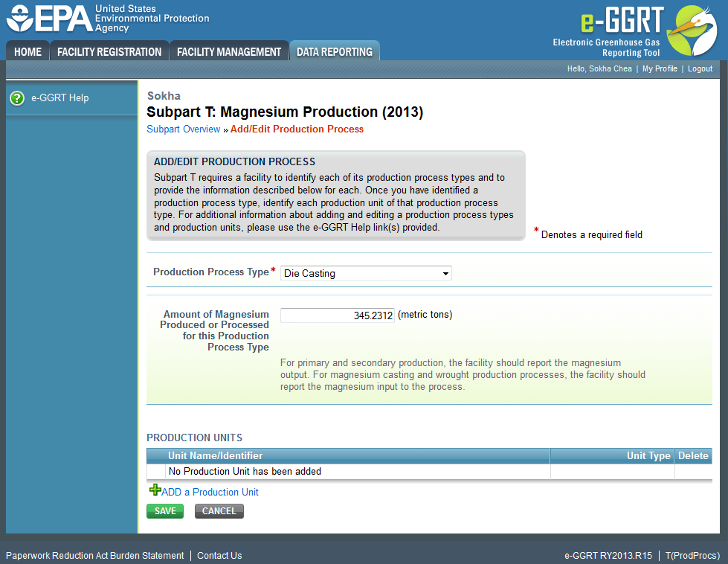Viewport: 728px width, 564px height.
Task: Click the ADD/EDIT PRODUCTION PROCESS box title
Action: [x=234, y=161]
